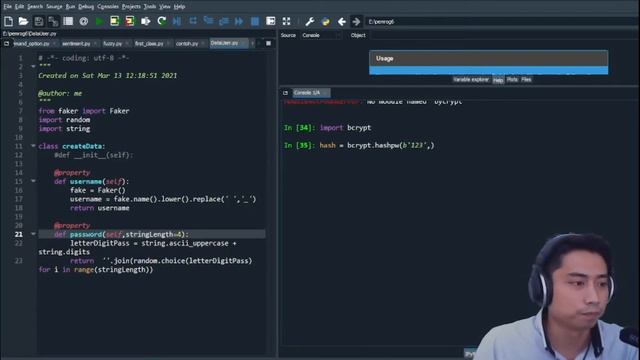Open the Edit menu
The width and height of the screenshot is (640, 360).
point(19,7)
